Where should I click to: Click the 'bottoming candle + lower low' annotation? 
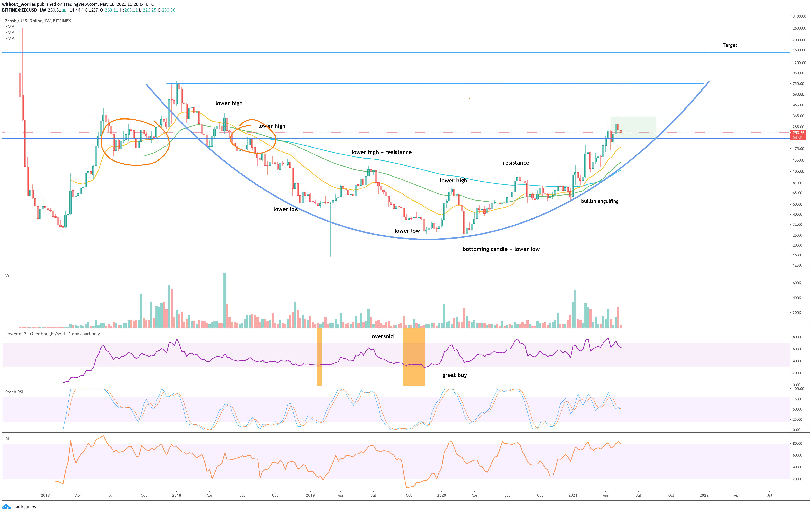click(501, 249)
